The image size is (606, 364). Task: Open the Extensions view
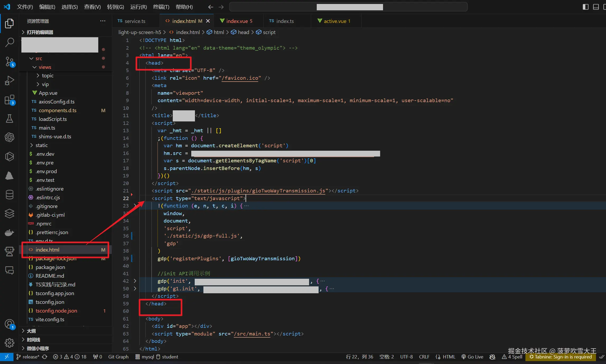[x=10, y=100]
